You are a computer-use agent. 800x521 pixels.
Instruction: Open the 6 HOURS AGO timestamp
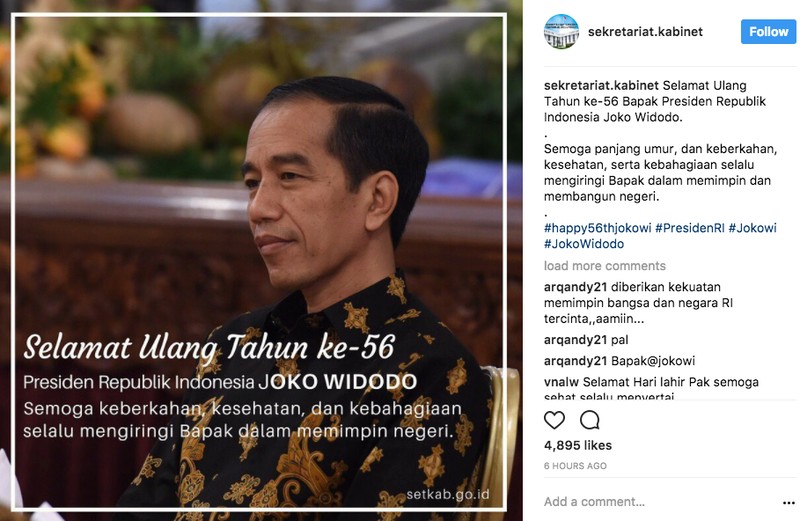coord(575,466)
